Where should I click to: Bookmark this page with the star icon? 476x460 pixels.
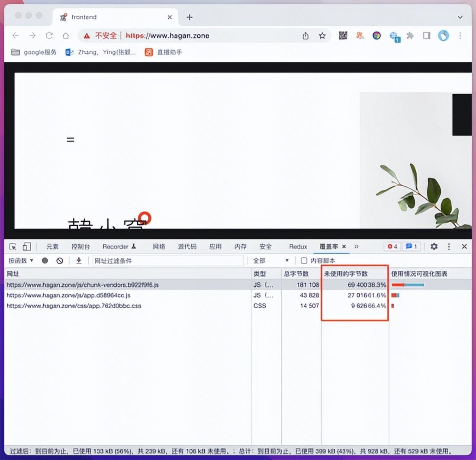click(322, 36)
